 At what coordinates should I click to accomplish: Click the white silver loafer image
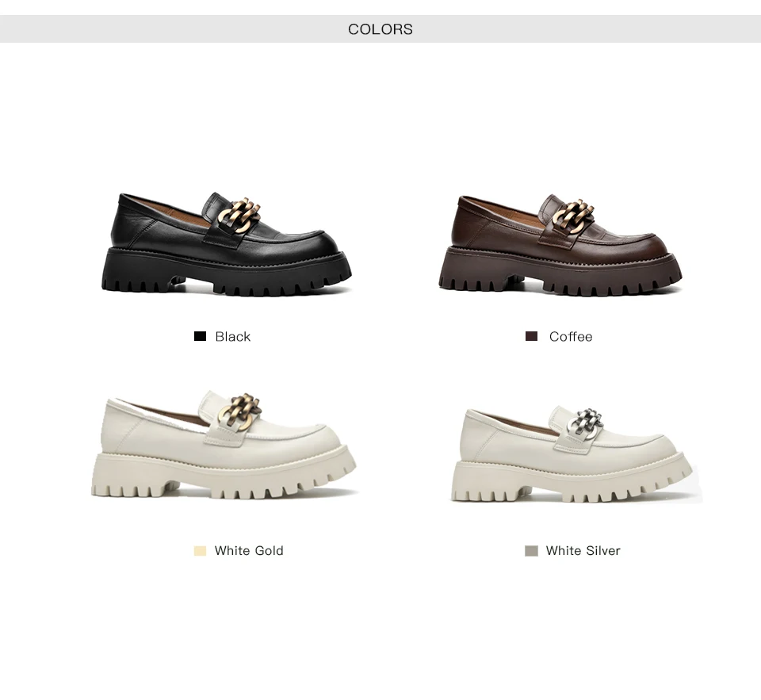[572, 455]
